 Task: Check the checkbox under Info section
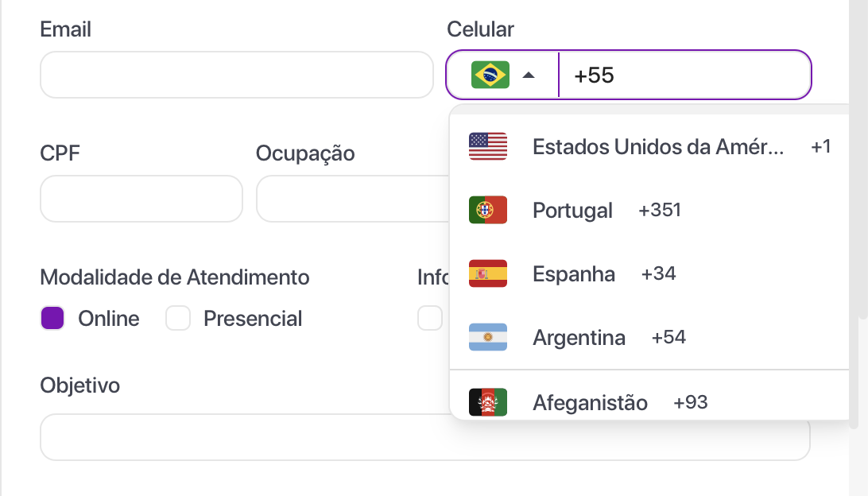430,318
